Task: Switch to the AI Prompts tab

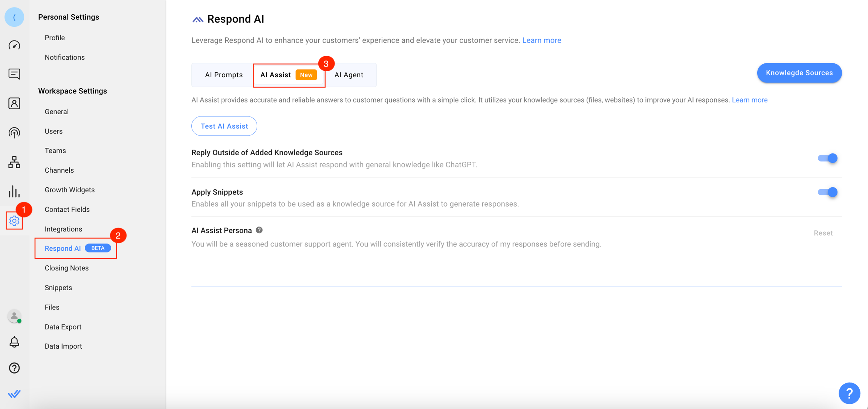Action: coord(224,75)
